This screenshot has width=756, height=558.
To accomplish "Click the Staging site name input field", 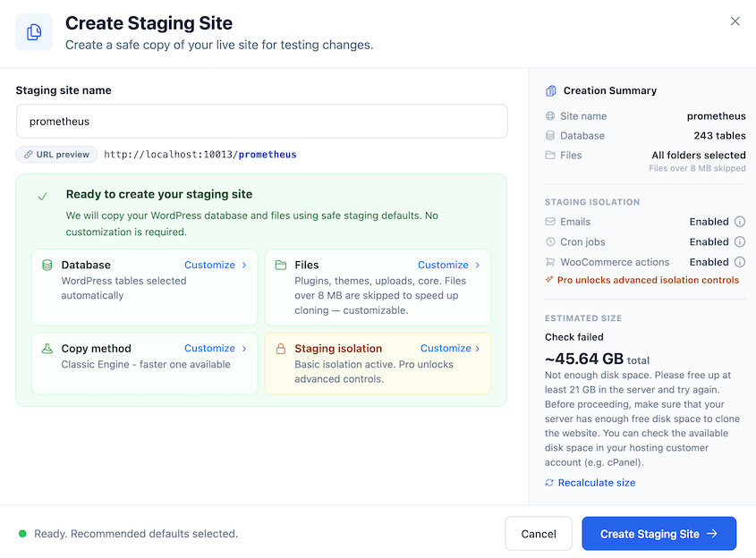I will click(x=262, y=122).
